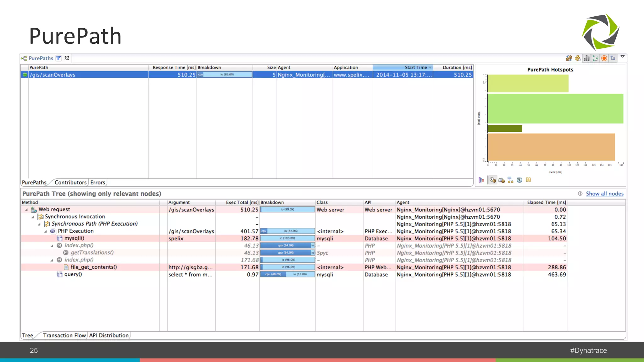This screenshot has width=644, height=362.
Task: Toggle the orange record circle icon
Action: point(604,58)
